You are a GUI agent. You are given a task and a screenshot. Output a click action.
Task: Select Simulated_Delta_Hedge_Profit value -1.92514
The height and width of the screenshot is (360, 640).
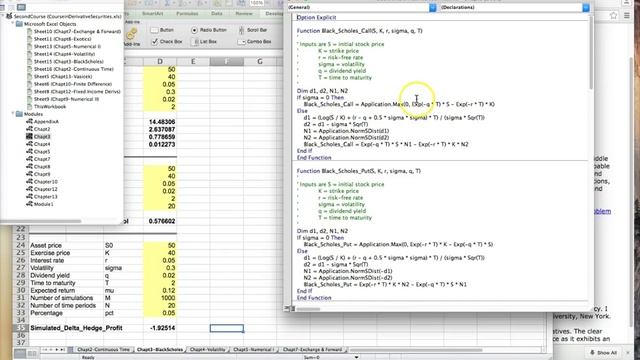tap(160, 328)
